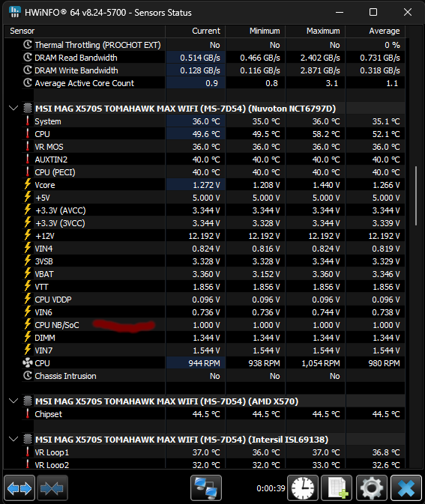Click the 944 RPM current fan value

(205, 363)
